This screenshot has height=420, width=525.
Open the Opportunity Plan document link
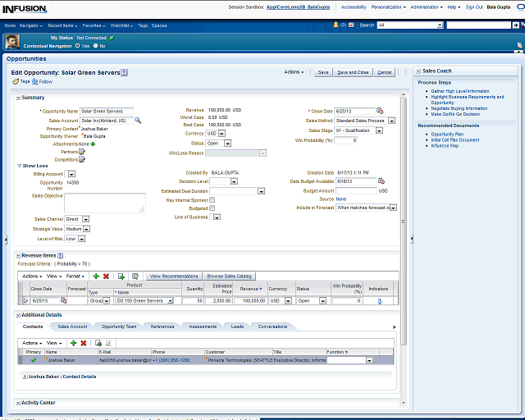[x=447, y=134]
